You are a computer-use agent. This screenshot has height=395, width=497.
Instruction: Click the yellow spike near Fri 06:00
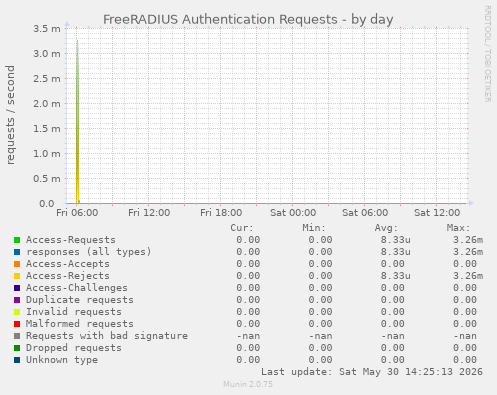[x=77, y=122]
